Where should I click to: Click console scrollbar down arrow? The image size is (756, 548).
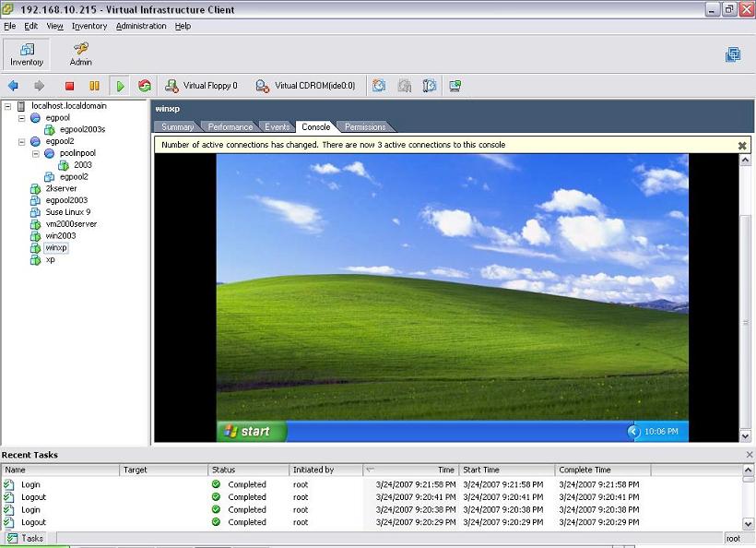(745, 436)
